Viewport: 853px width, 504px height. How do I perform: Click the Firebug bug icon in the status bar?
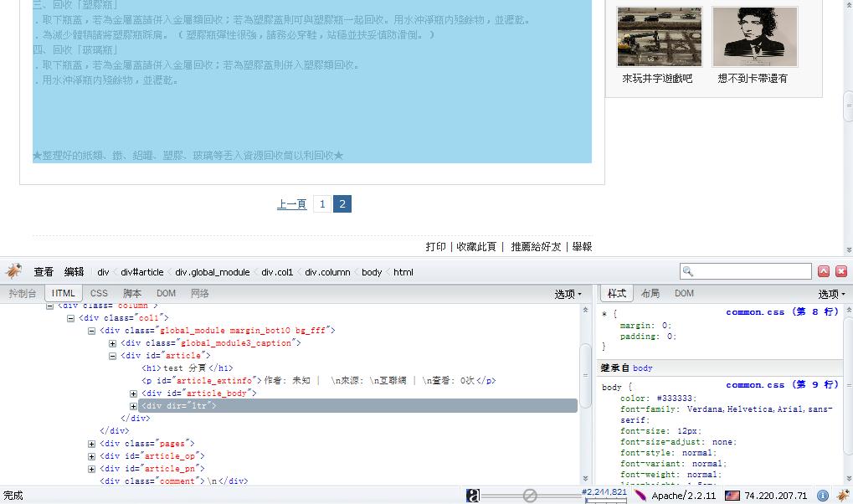843,496
